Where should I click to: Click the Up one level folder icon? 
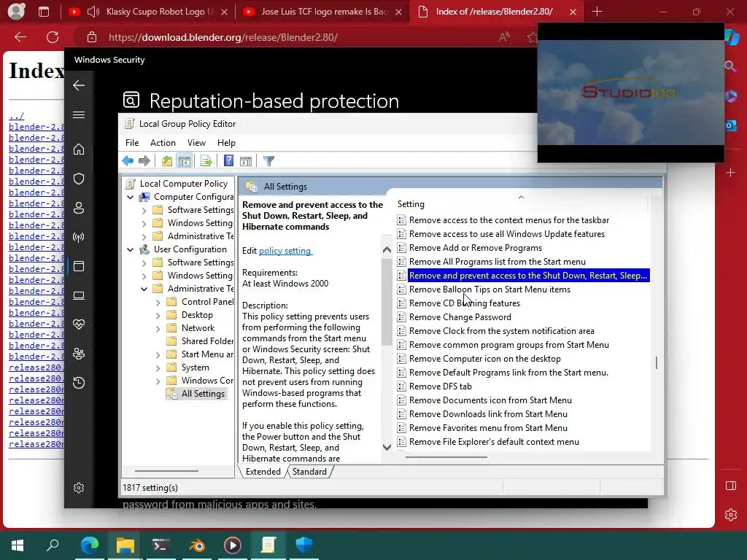167,161
